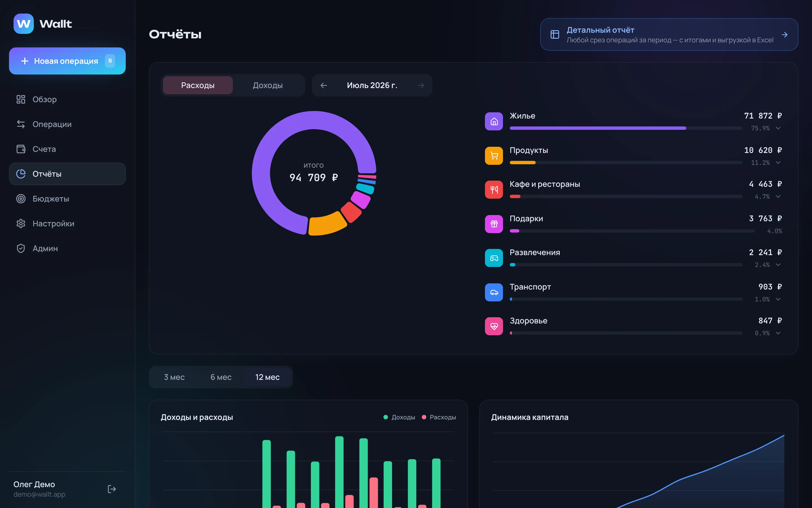Open Бюджеты in the sidebar
This screenshot has height=508, width=812.
(x=67, y=199)
